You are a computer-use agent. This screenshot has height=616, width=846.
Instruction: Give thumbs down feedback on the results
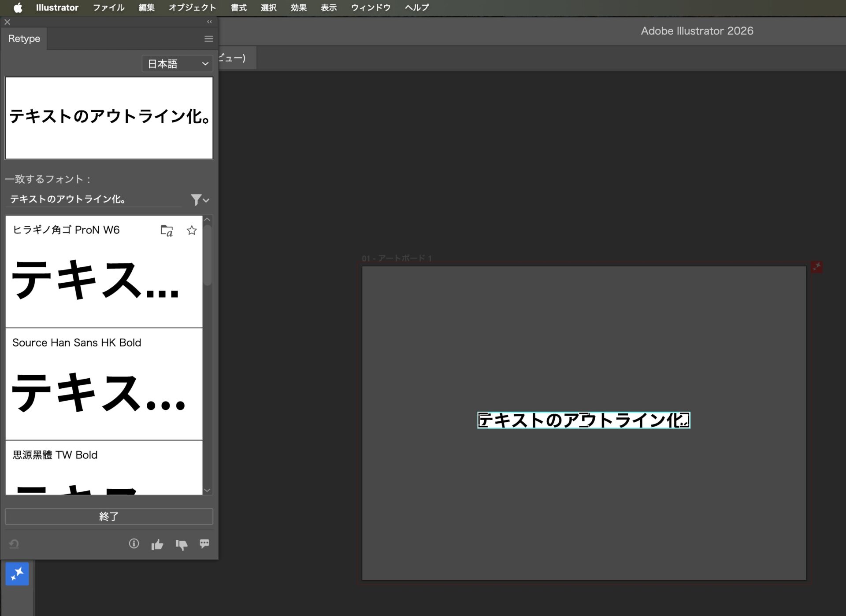click(x=182, y=545)
